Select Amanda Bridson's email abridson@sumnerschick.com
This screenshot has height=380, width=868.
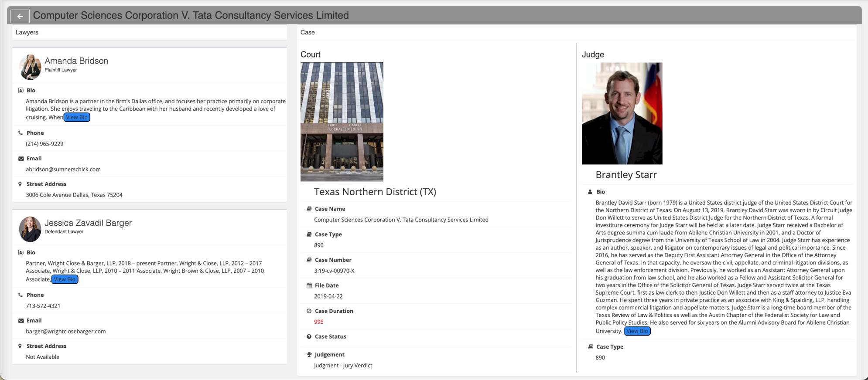click(x=63, y=170)
